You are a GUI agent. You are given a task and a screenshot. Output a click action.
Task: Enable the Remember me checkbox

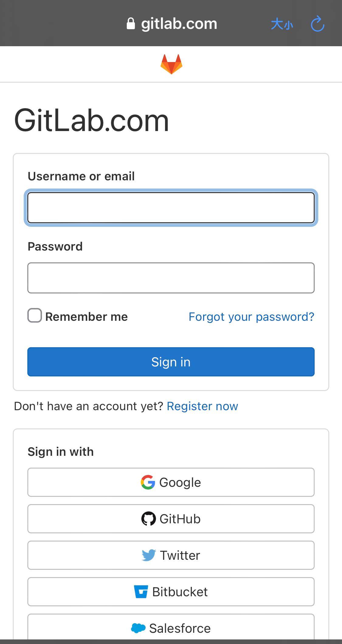tap(35, 315)
